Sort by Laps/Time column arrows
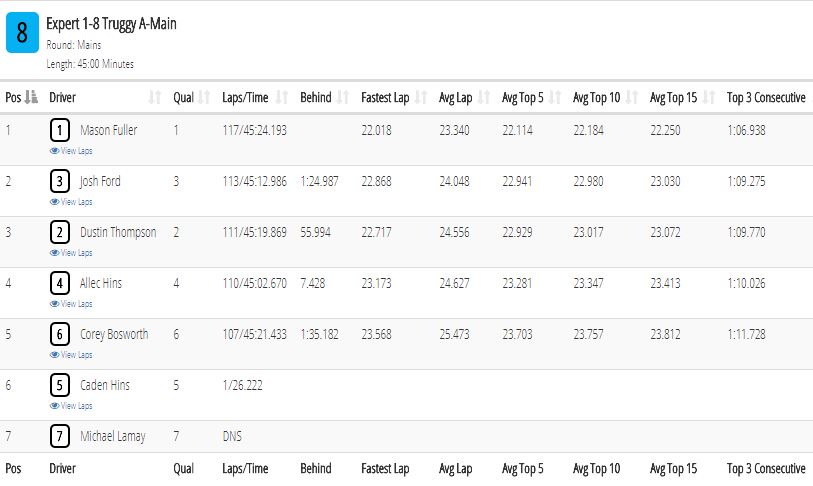 pyautogui.click(x=282, y=97)
